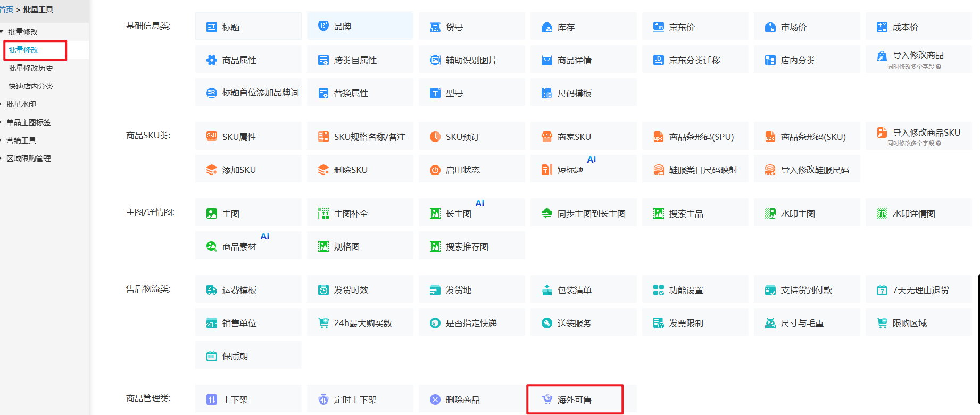Select the 品牌 brand icon
Viewport: 980px width, 415px height.
323,26
